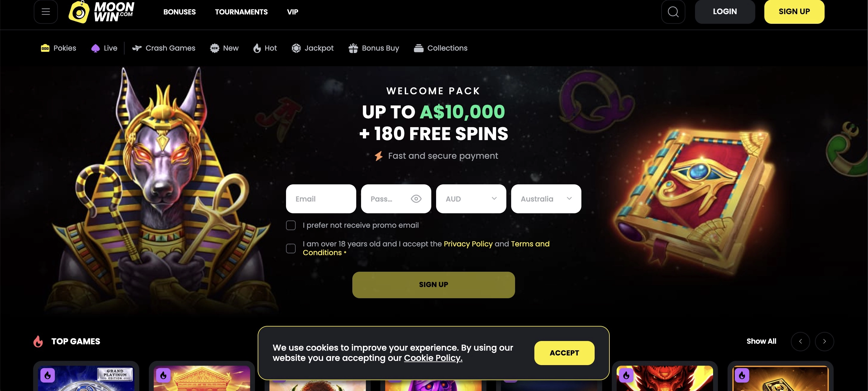This screenshot has width=868, height=391.
Task: Focus the Email input field
Action: [x=321, y=199]
